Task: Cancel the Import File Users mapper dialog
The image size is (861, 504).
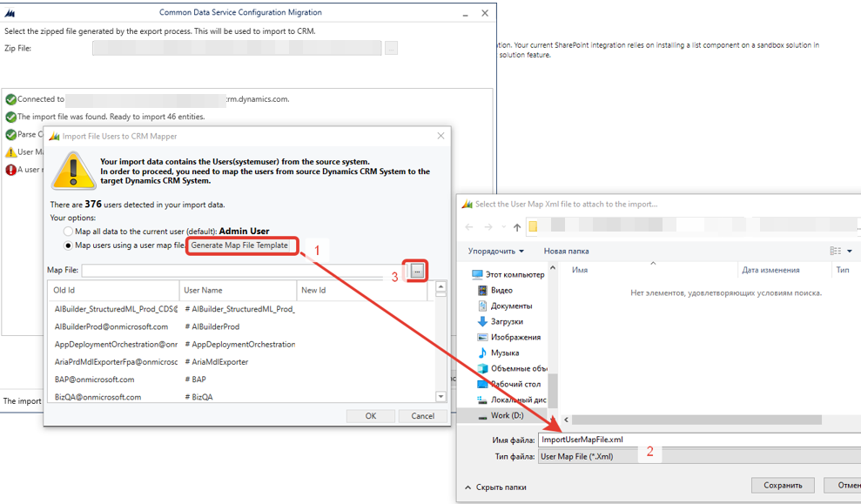Action: 423,415
